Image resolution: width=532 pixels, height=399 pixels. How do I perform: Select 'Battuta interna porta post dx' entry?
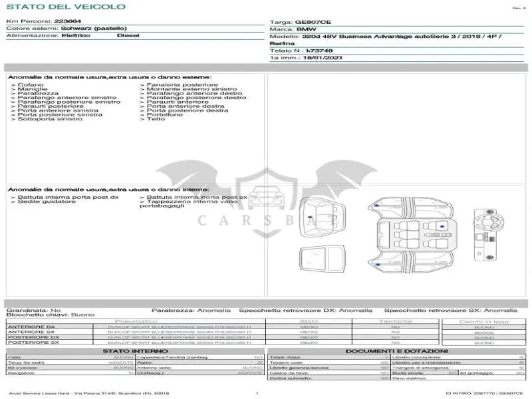pos(68,197)
